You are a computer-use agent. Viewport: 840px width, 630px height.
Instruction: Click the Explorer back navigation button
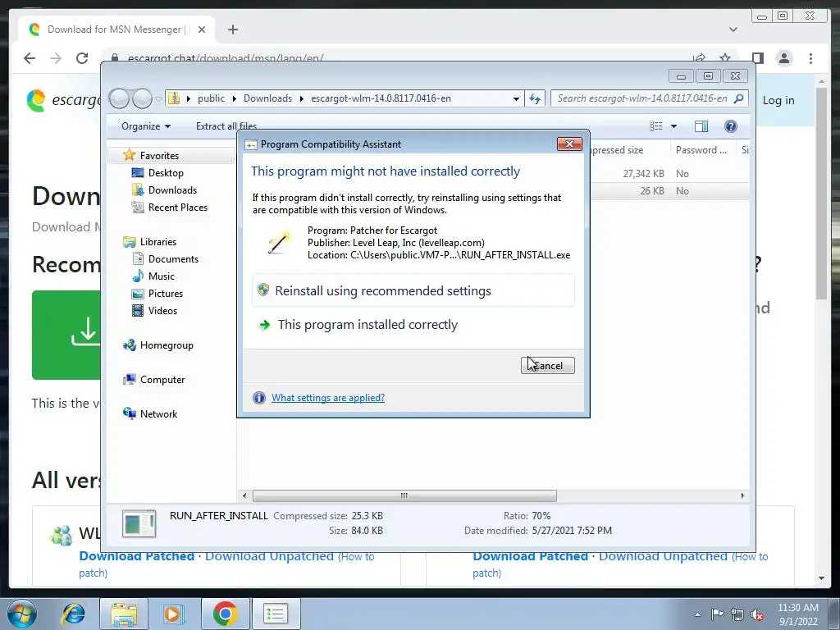click(119, 98)
